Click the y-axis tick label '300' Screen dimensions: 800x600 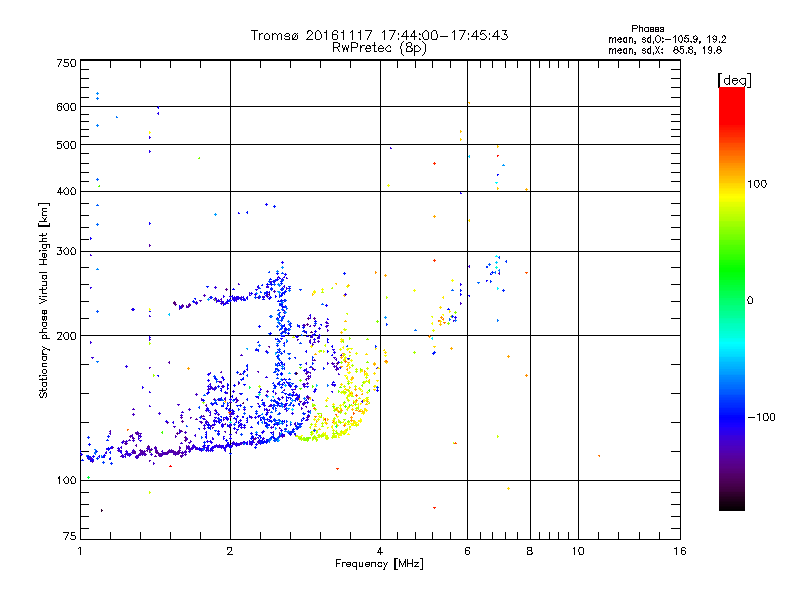pyautogui.click(x=66, y=252)
